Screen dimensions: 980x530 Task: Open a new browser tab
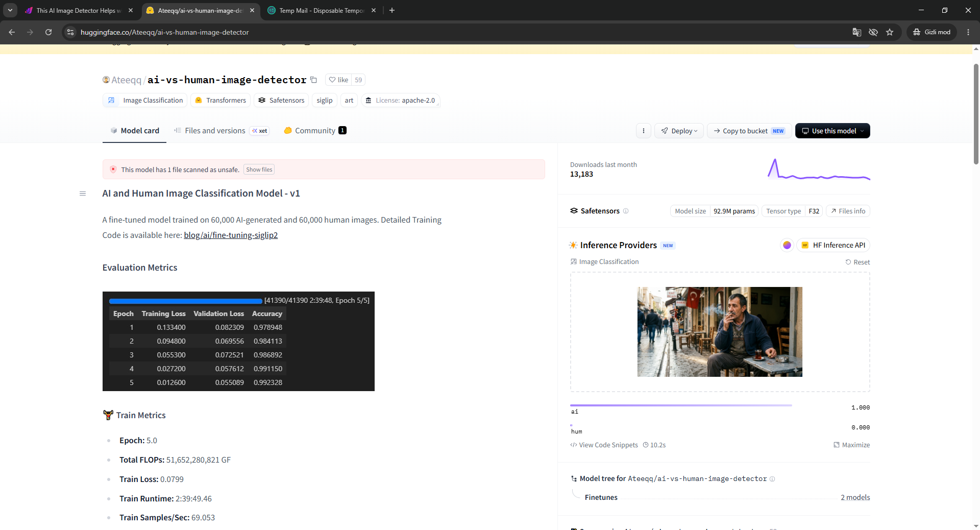[x=392, y=10]
